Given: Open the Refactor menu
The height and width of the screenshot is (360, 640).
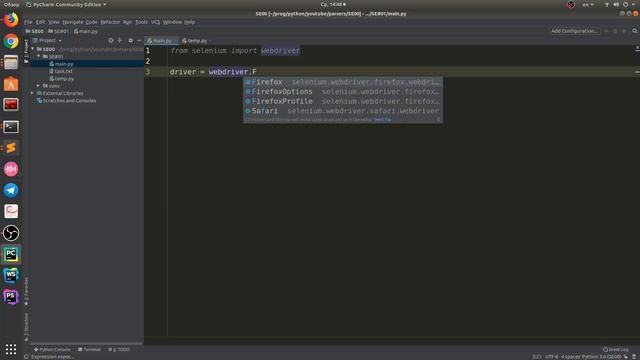Looking at the screenshot, I should 110,22.
